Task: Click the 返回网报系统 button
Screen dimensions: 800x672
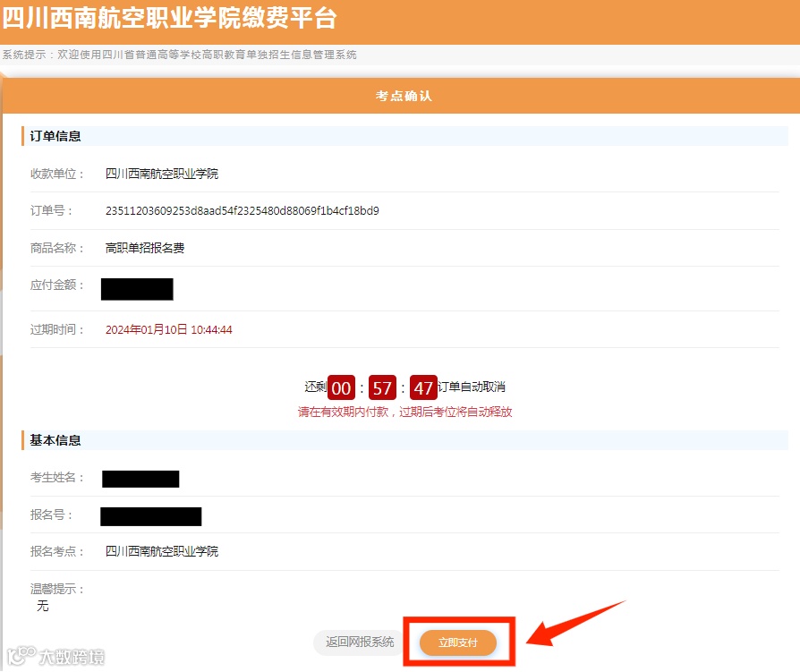Action: click(x=360, y=642)
